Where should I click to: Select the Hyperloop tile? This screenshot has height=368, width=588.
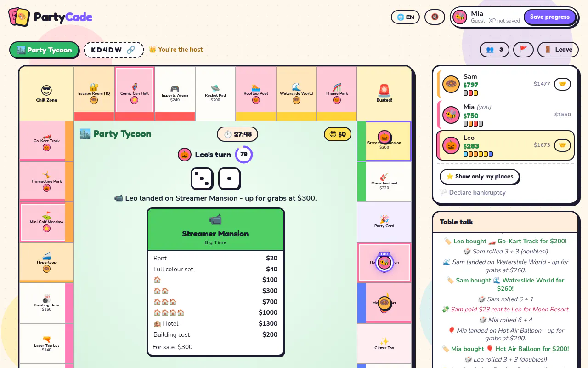click(46, 263)
